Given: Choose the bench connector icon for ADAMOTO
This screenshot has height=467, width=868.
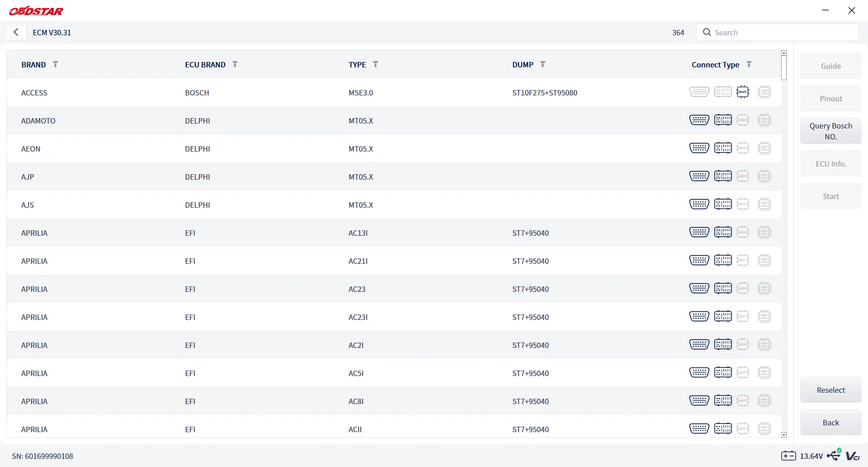Looking at the screenshot, I should tap(723, 120).
